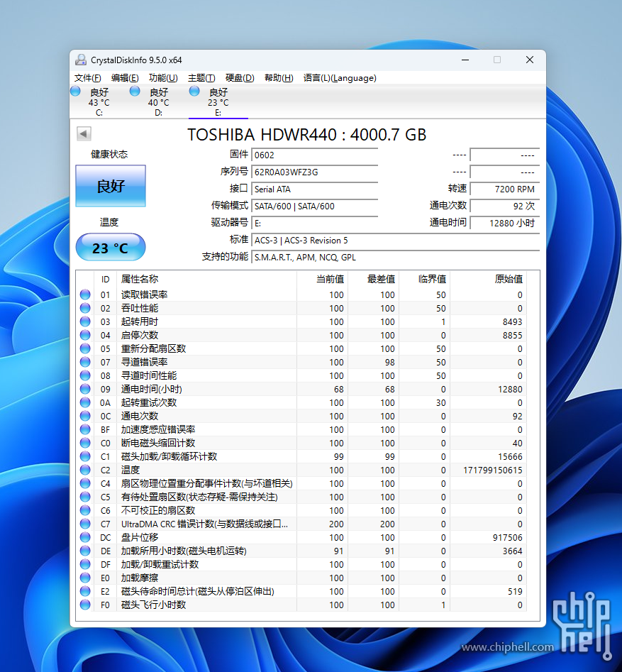Click status orb for drive D:

click(135, 91)
